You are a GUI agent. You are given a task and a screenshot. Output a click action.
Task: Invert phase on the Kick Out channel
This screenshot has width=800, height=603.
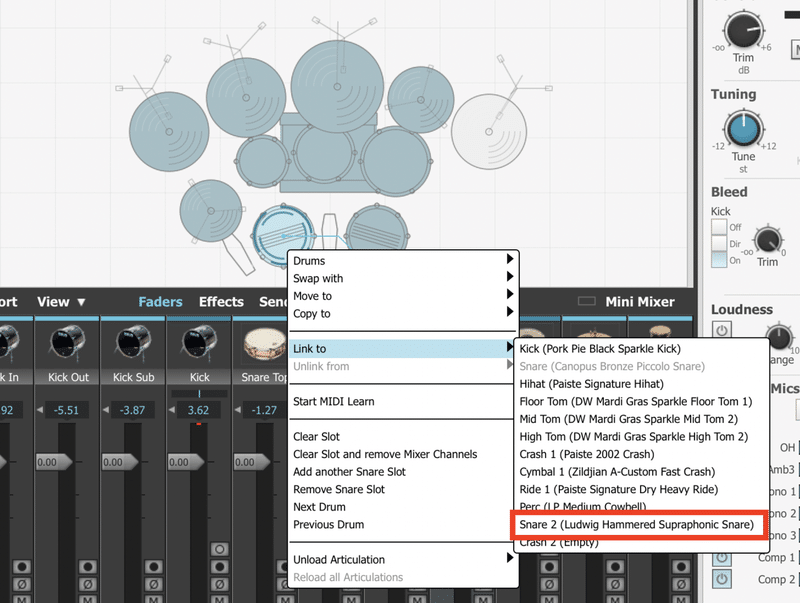pyautogui.click(x=88, y=584)
